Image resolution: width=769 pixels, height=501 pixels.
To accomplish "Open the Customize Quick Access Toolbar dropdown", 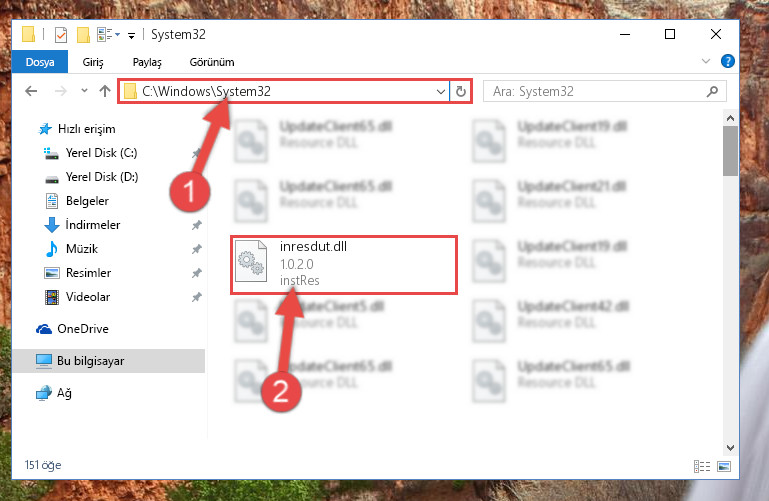I will click(131, 35).
